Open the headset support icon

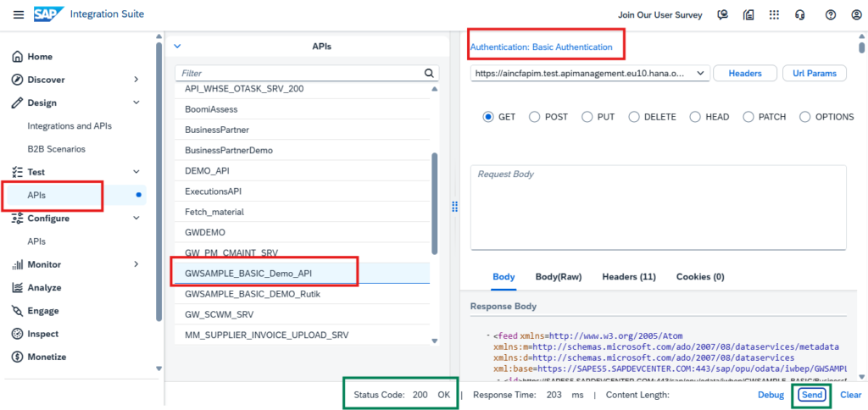tap(799, 15)
